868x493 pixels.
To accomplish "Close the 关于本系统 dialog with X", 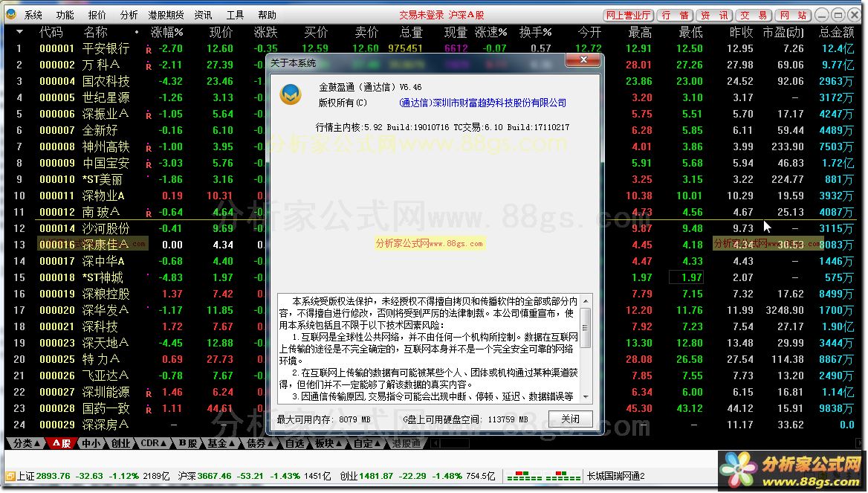I will pos(583,59).
